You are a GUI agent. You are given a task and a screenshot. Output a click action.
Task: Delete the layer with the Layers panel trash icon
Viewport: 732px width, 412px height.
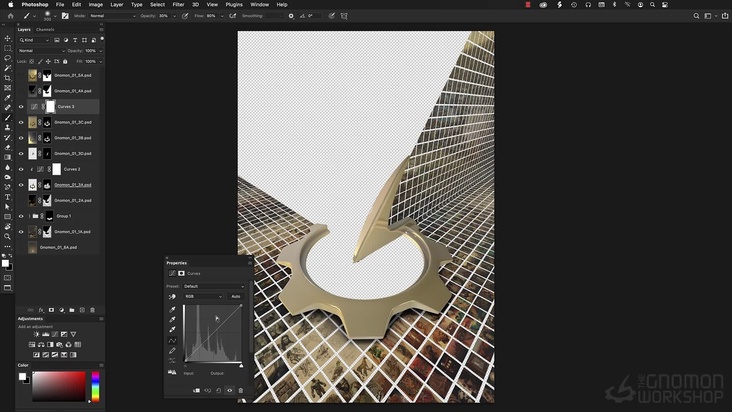click(92, 310)
